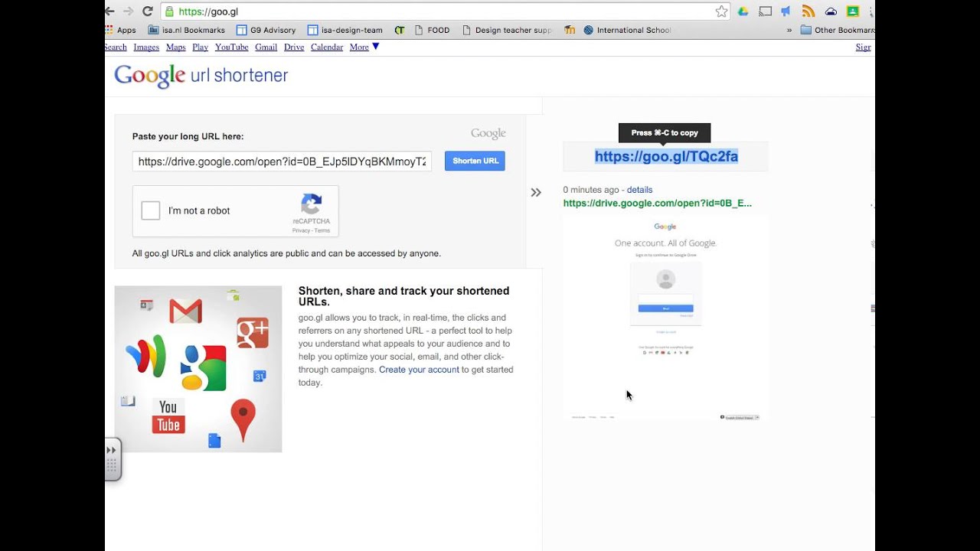Click the Create your account link
This screenshot has width=980, height=551.
point(419,370)
